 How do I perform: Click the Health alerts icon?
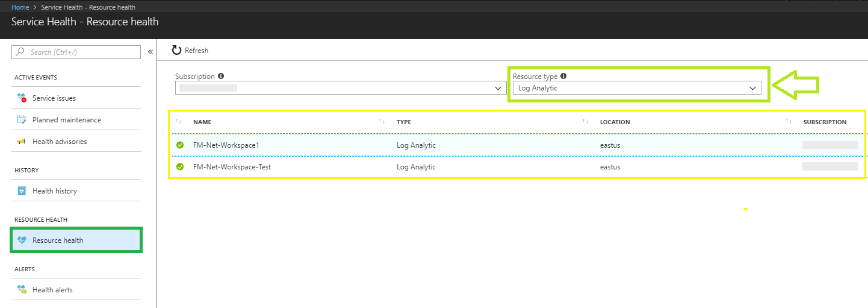click(22, 290)
